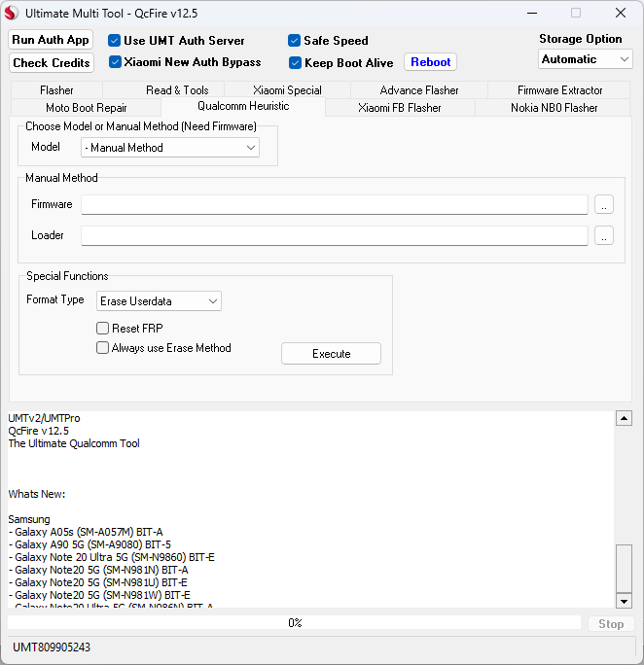Click the log scrollbar thumb
The image size is (644, 665).
(624, 569)
